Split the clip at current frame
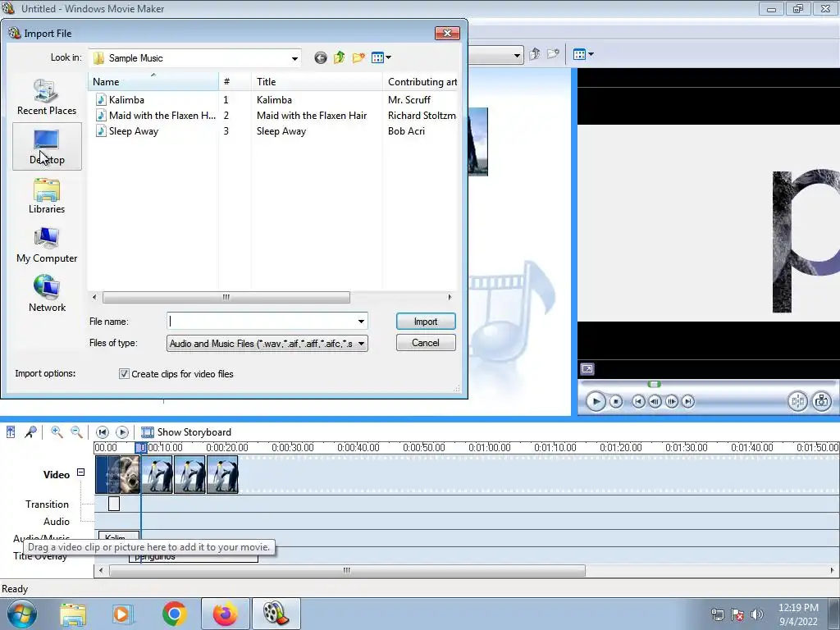Image resolution: width=840 pixels, height=630 pixels. pyautogui.click(x=797, y=401)
